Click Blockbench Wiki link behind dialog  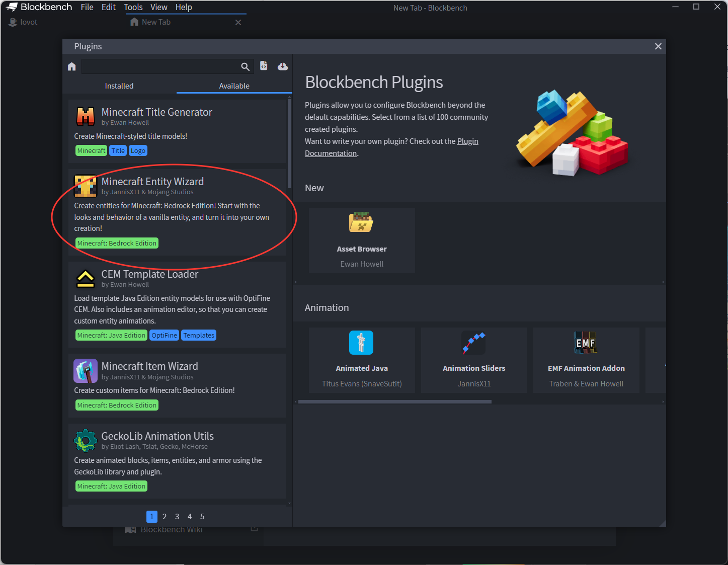(x=172, y=529)
